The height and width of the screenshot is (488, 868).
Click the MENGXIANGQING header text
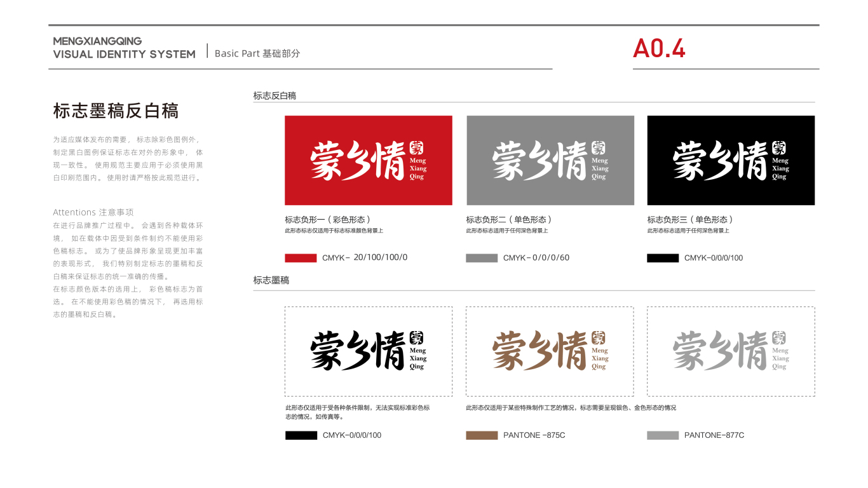click(x=97, y=41)
